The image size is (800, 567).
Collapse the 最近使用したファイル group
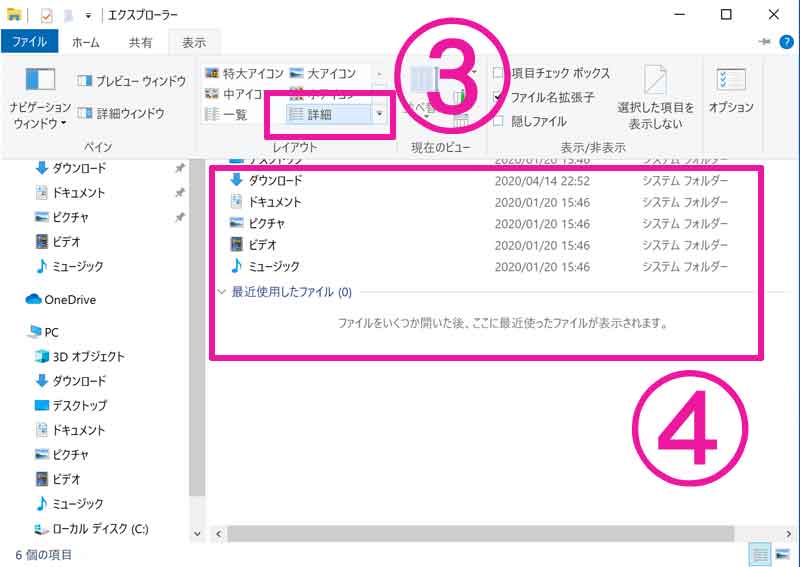(222, 293)
